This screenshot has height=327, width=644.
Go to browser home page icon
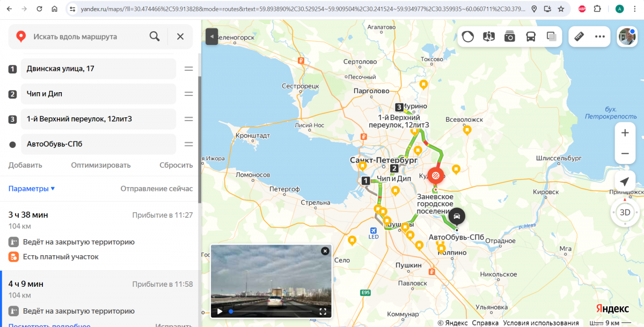55,9
